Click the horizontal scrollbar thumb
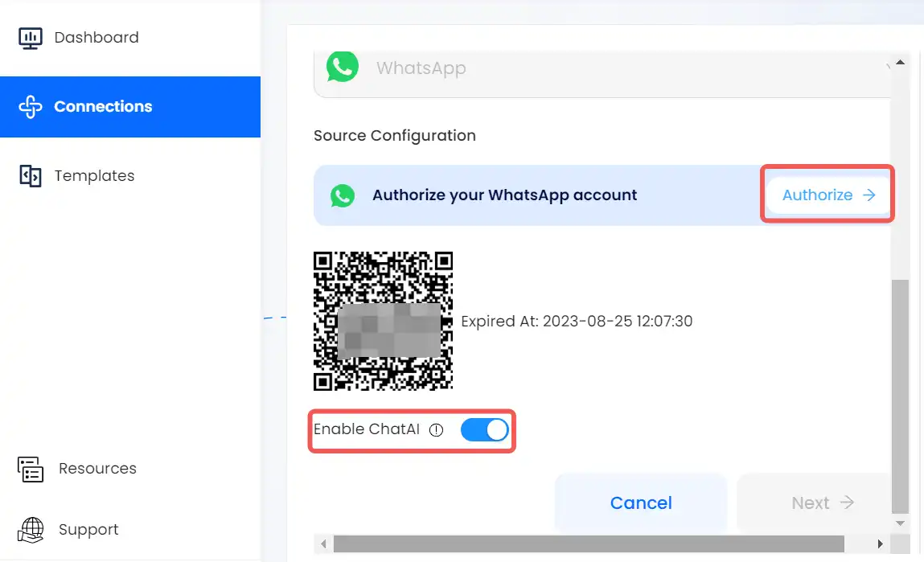Image resolution: width=924 pixels, height=562 pixels. (x=589, y=544)
